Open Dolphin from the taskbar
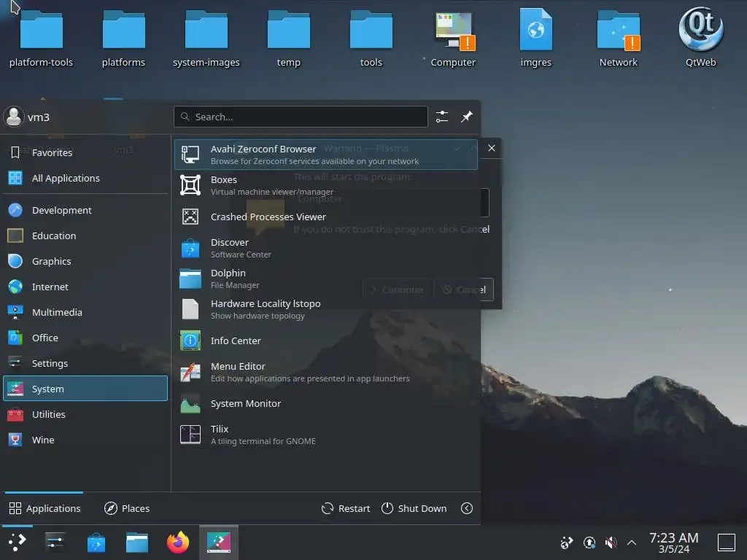Image resolution: width=747 pixels, height=560 pixels. [137, 542]
